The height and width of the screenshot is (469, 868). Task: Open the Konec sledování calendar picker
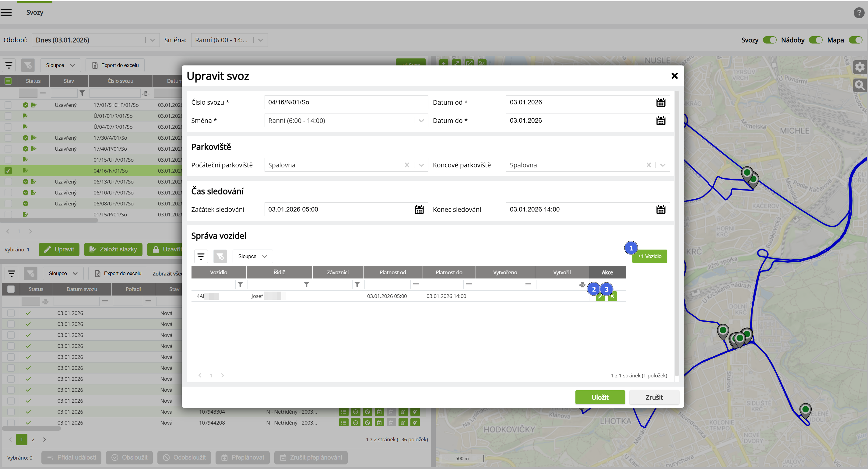(660, 210)
